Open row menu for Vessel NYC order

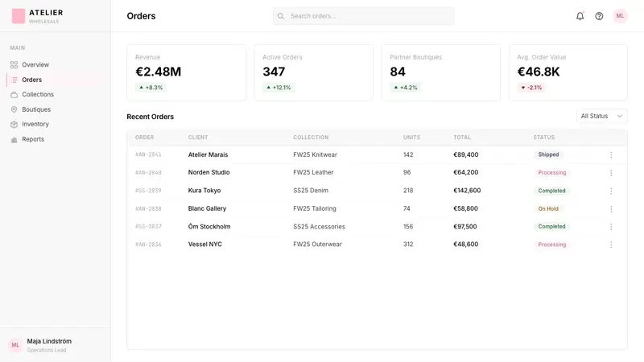pyautogui.click(x=611, y=245)
